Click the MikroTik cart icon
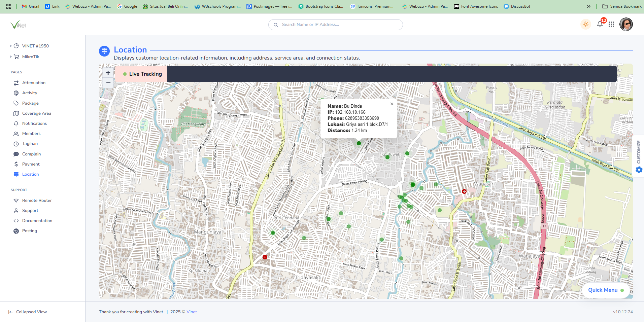The width and height of the screenshot is (644, 322). [16, 57]
